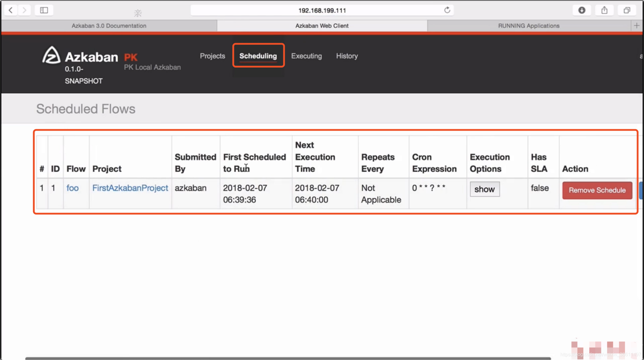Toggle the RUNNING Applications tab
This screenshot has height=360, width=644.
click(529, 26)
